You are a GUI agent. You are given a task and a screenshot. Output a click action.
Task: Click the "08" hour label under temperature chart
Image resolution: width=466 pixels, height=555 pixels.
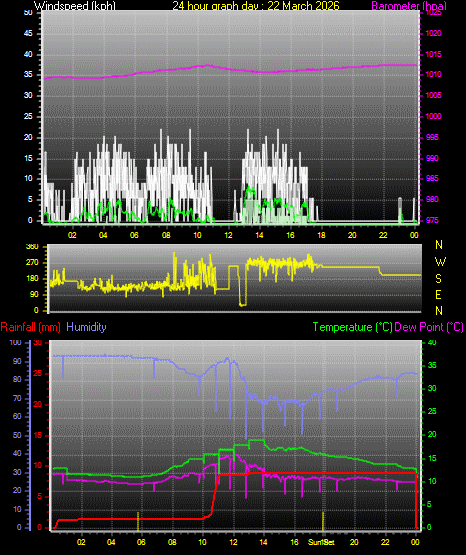click(172, 542)
